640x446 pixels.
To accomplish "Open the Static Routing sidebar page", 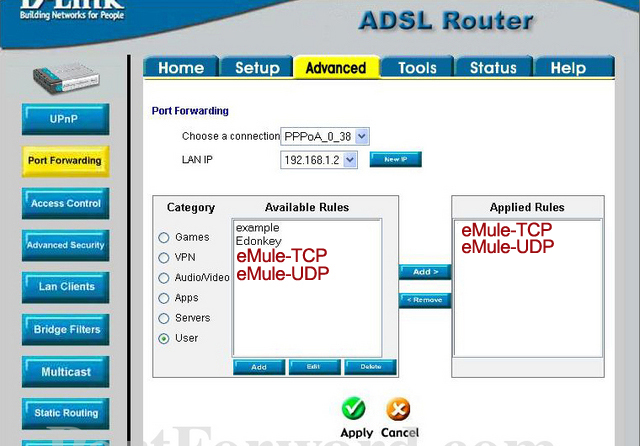I will (65, 413).
